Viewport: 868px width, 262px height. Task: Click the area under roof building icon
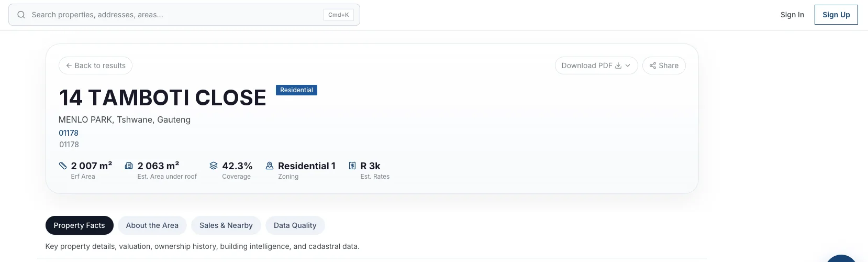(x=129, y=166)
